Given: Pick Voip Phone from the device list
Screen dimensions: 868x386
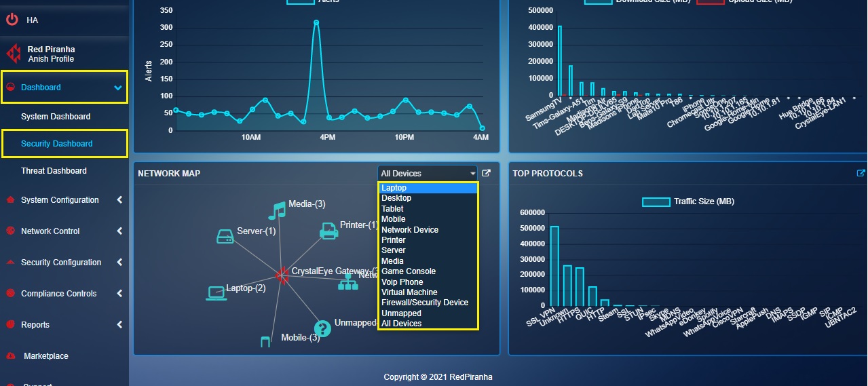Looking at the screenshot, I should point(428,282).
